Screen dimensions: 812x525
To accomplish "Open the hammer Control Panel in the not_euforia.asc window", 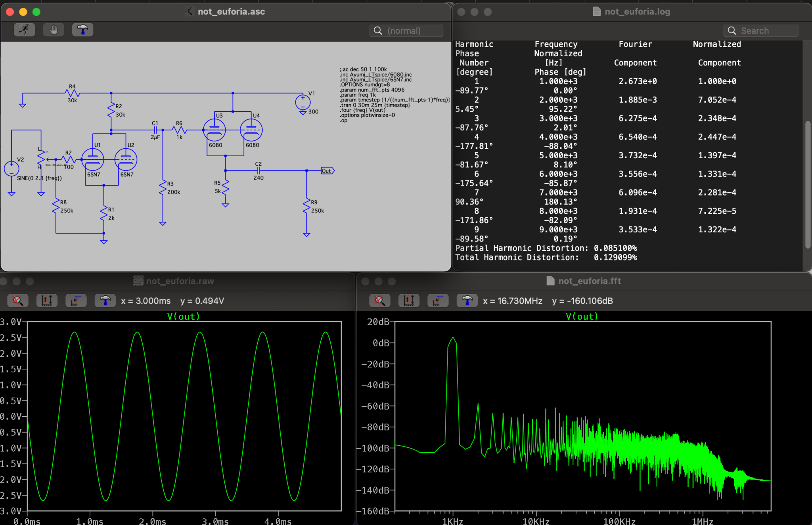I will click(82, 30).
